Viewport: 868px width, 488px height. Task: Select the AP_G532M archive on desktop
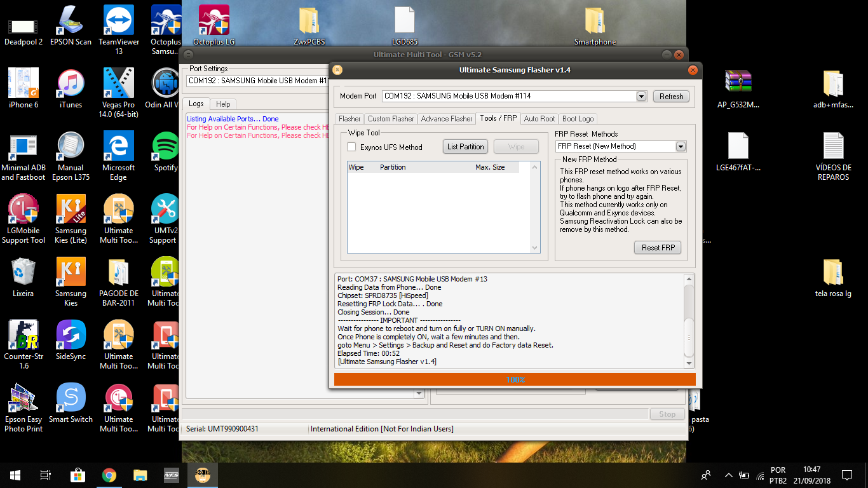click(738, 89)
